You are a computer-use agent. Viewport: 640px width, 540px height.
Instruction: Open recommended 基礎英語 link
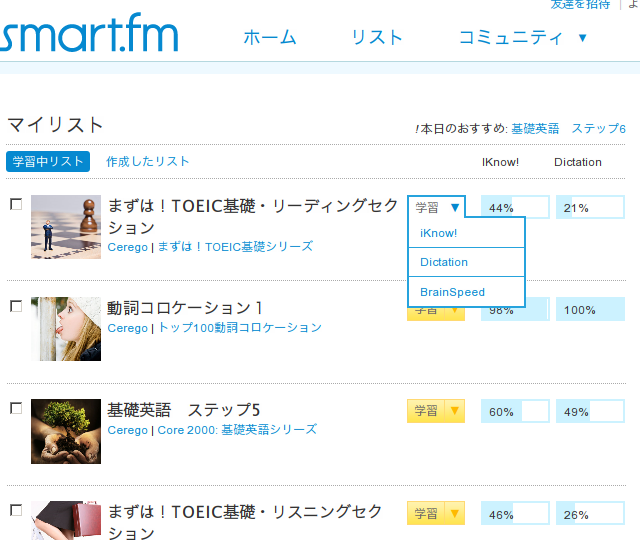pyautogui.click(x=535, y=129)
